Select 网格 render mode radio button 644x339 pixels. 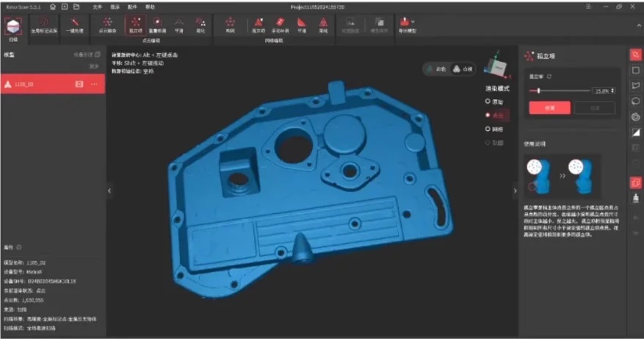pyautogui.click(x=487, y=129)
